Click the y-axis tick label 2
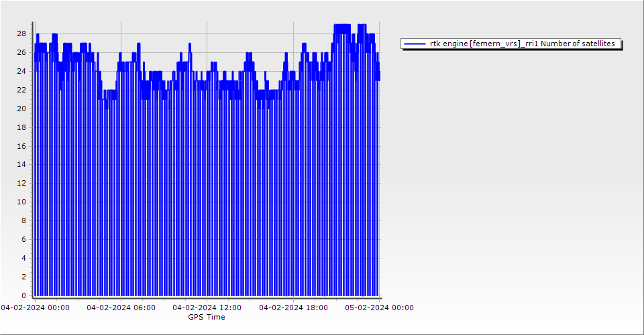The height and width of the screenshot is (335, 644). [23, 277]
